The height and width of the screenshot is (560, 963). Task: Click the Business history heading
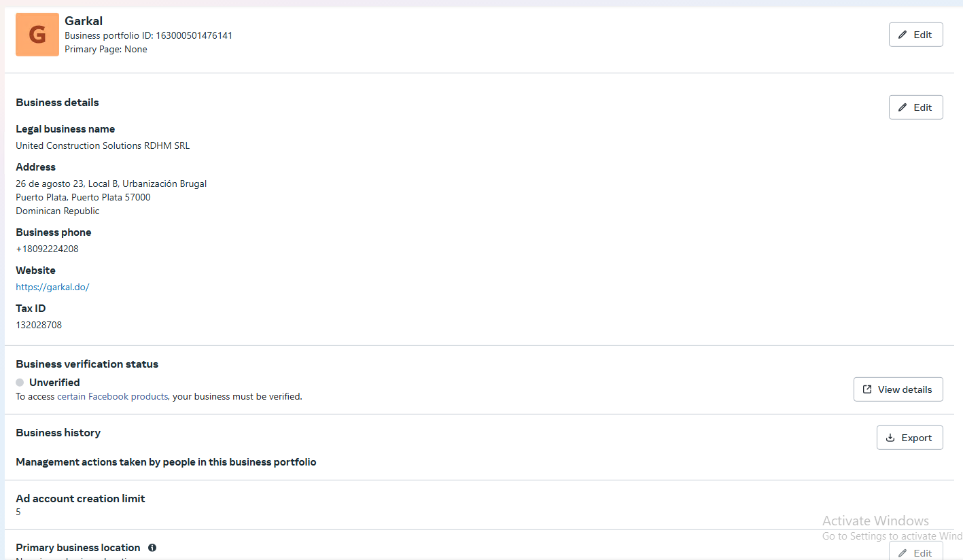(58, 433)
